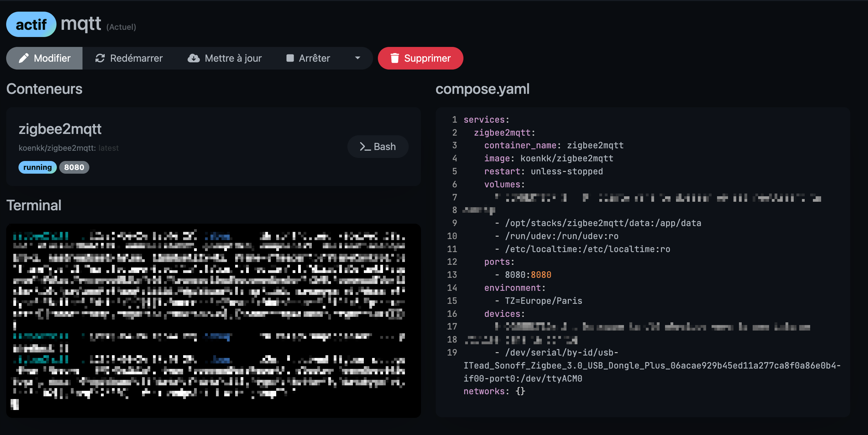The width and height of the screenshot is (868, 435).
Task: Restart the stack with Redémarrer
Action: 129,58
